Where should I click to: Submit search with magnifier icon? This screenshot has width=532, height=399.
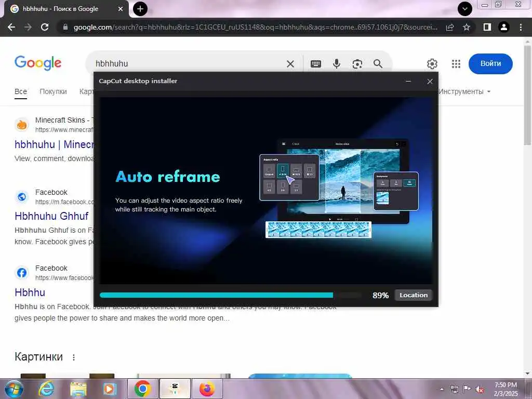[378, 64]
